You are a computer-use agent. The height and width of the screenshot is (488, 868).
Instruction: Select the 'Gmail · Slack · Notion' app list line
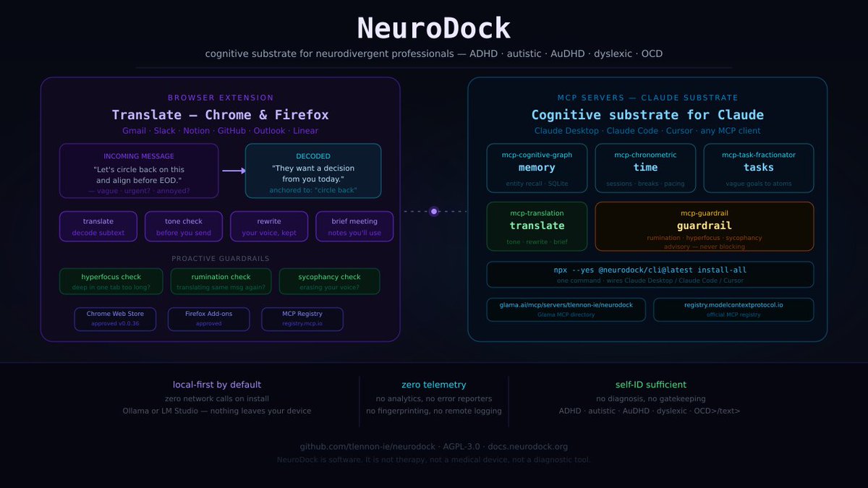[x=221, y=131]
